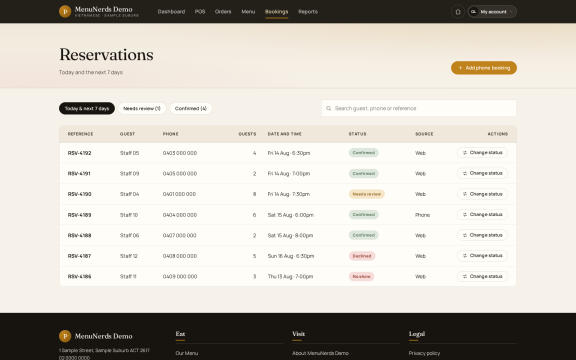
Task: Change status for RSV-4191
Action: coord(482,173)
